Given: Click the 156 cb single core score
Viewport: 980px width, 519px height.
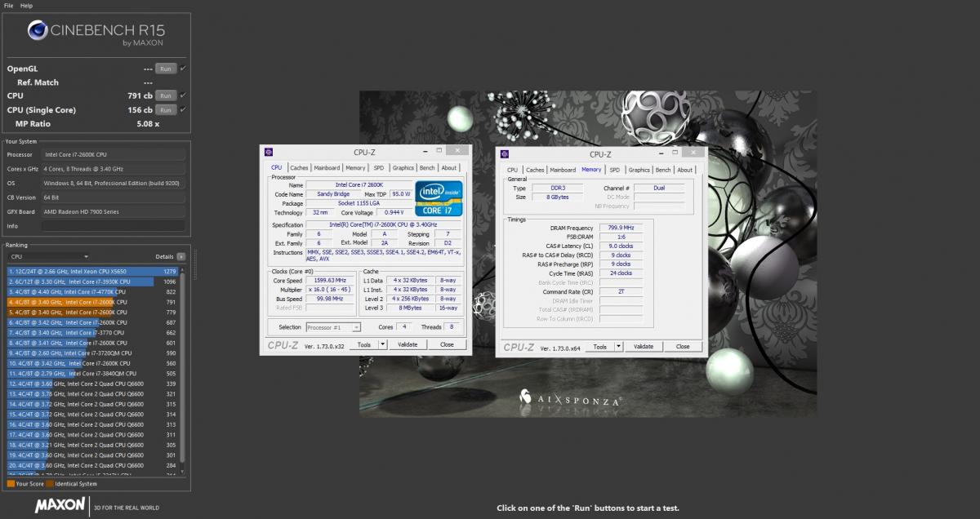Looking at the screenshot, I should [x=140, y=109].
